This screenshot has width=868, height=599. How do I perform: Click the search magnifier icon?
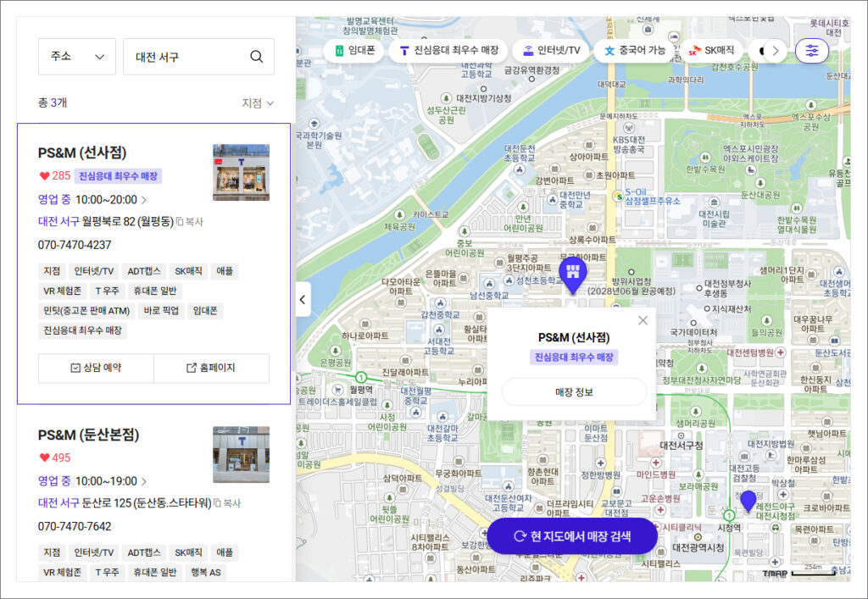pyautogui.click(x=256, y=57)
